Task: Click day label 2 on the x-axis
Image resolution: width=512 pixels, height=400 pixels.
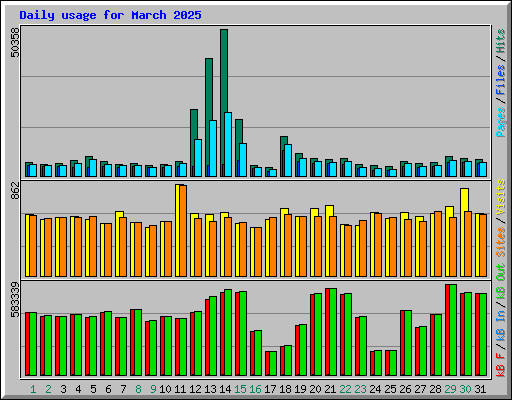Action: [48, 389]
